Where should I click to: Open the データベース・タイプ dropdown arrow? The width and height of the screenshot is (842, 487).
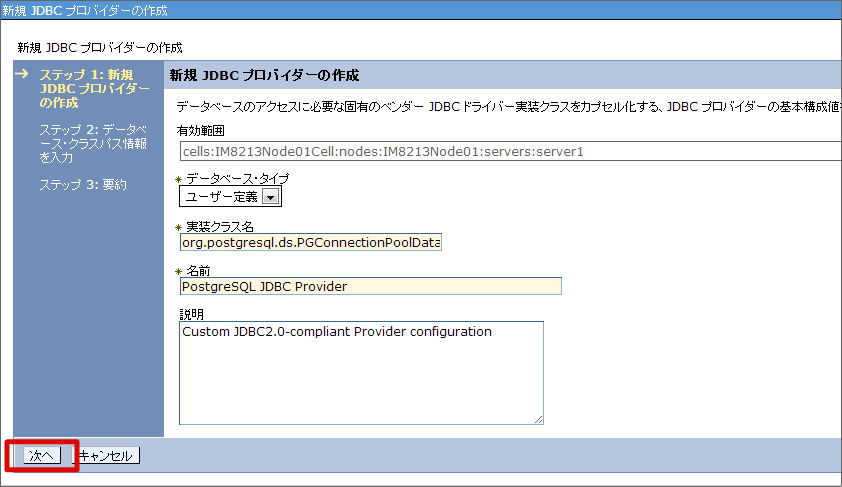[269, 196]
